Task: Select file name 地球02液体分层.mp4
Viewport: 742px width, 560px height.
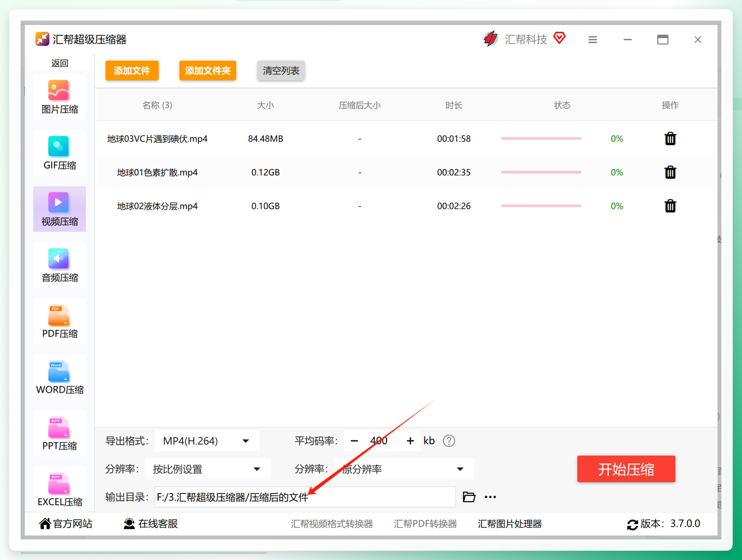Action: click(157, 206)
